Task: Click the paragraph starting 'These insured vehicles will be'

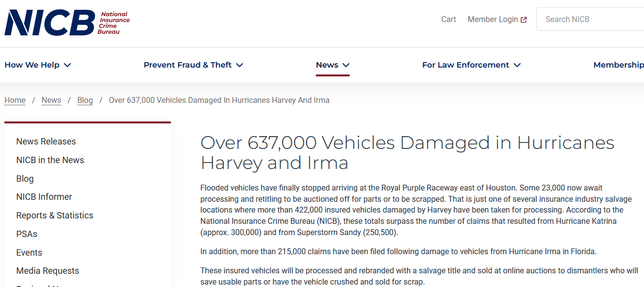Action: click(x=419, y=277)
